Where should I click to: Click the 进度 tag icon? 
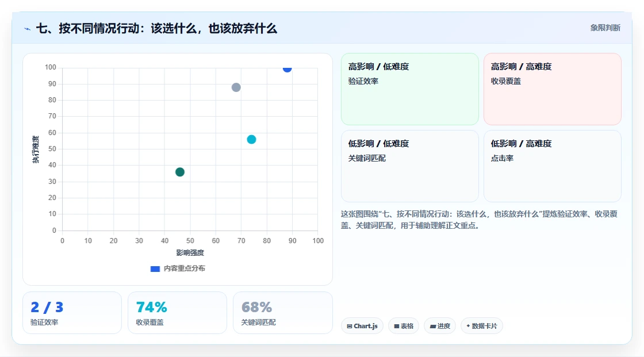(432, 326)
